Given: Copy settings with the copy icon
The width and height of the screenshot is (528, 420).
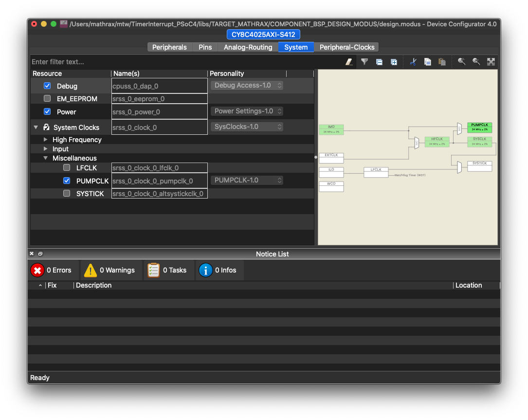Looking at the screenshot, I should tap(427, 62).
